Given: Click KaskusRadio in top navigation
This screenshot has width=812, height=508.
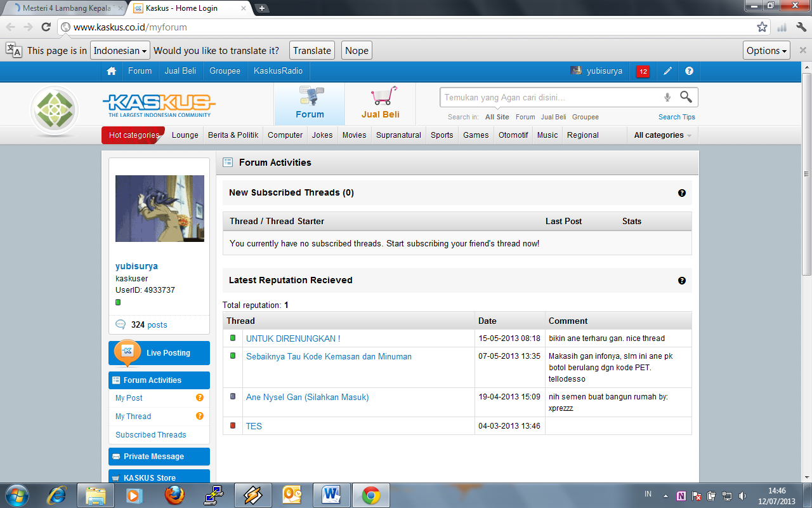Looking at the screenshot, I should (x=278, y=71).
